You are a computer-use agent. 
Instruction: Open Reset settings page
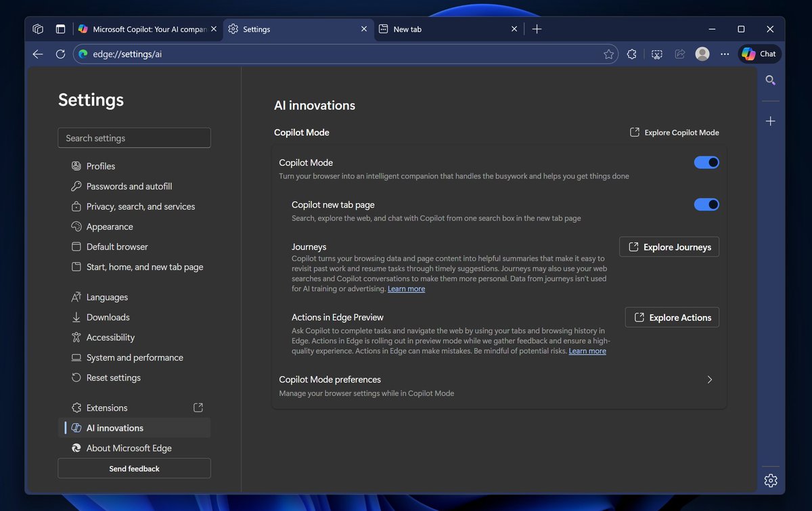(x=134, y=378)
